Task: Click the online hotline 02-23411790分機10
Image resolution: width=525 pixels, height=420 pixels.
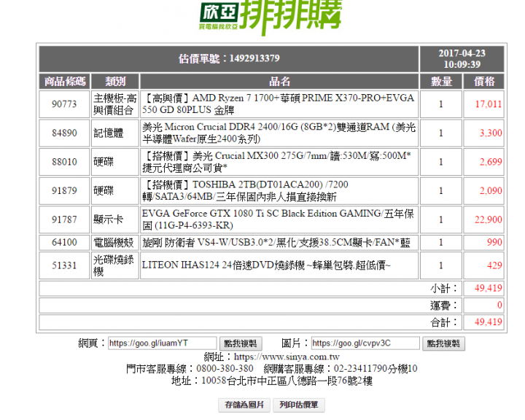Action: [376, 369]
